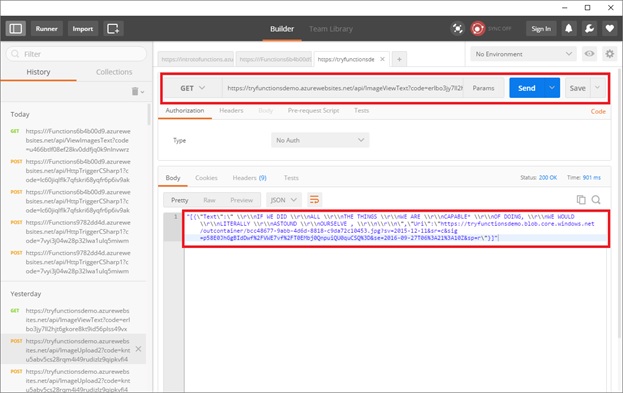The height and width of the screenshot is (393, 623).
Task: Open manage environments gear icon
Action: (x=609, y=54)
